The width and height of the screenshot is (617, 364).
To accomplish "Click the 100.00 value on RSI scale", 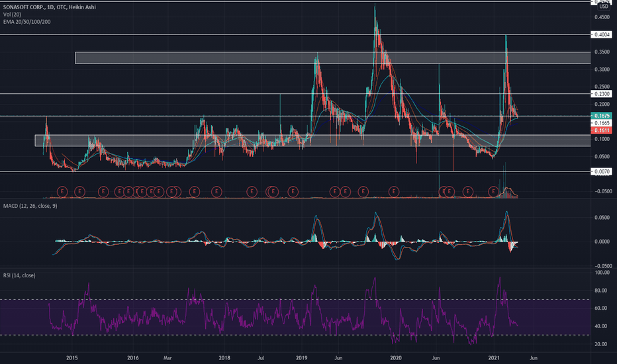I will point(602,272).
